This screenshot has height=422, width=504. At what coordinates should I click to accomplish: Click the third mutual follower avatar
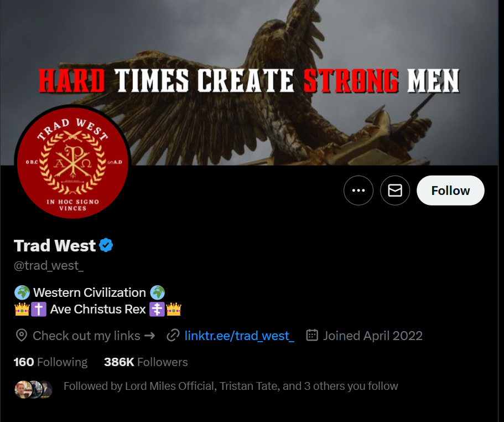[47, 389]
